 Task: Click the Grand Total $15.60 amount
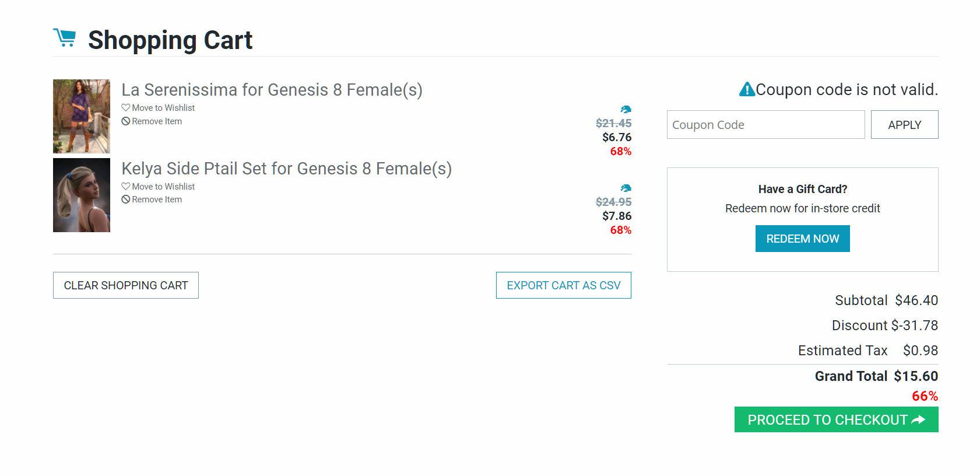pyautogui.click(x=916, y=376)
